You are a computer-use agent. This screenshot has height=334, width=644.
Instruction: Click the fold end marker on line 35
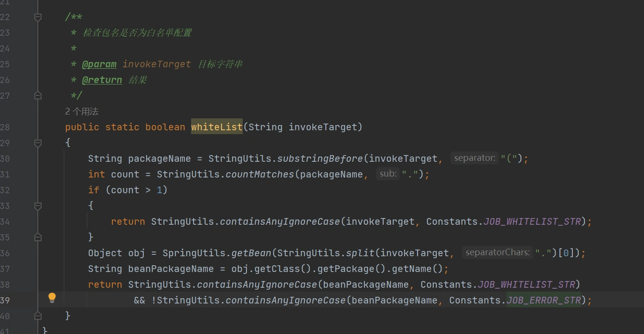coord(38,237)
